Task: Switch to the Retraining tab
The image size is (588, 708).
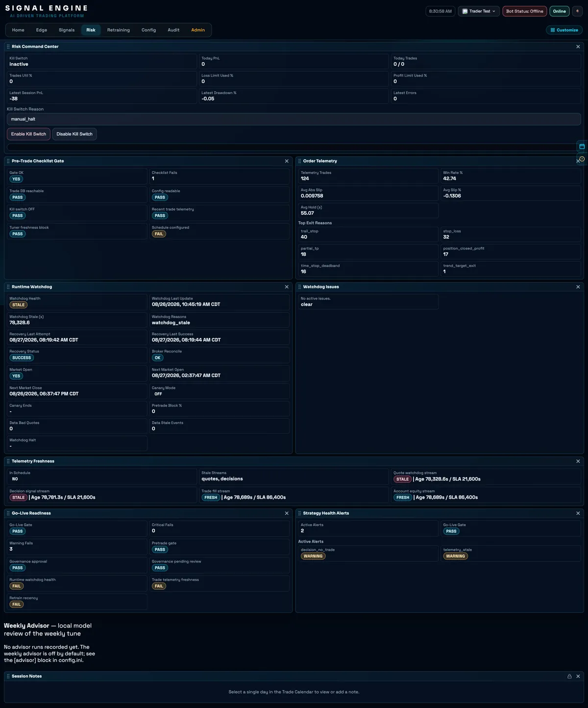Action: coord(119,30)
